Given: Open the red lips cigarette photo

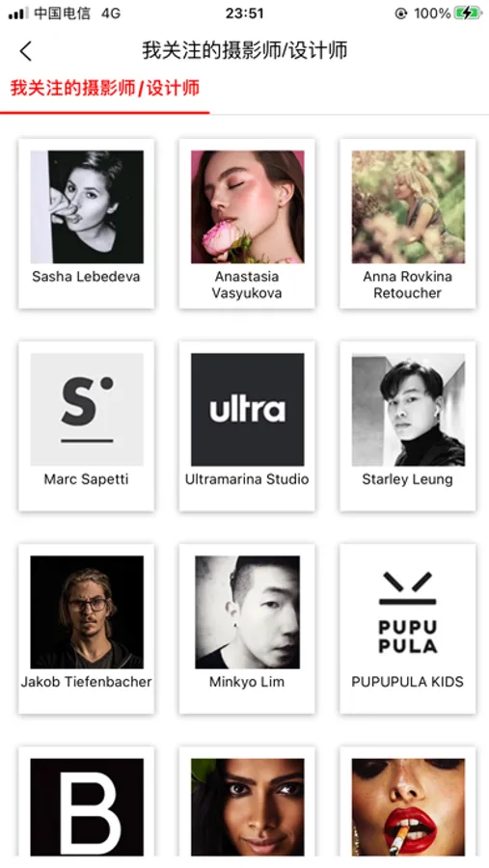Looking at the screenshot, I should tap(408, 807).
